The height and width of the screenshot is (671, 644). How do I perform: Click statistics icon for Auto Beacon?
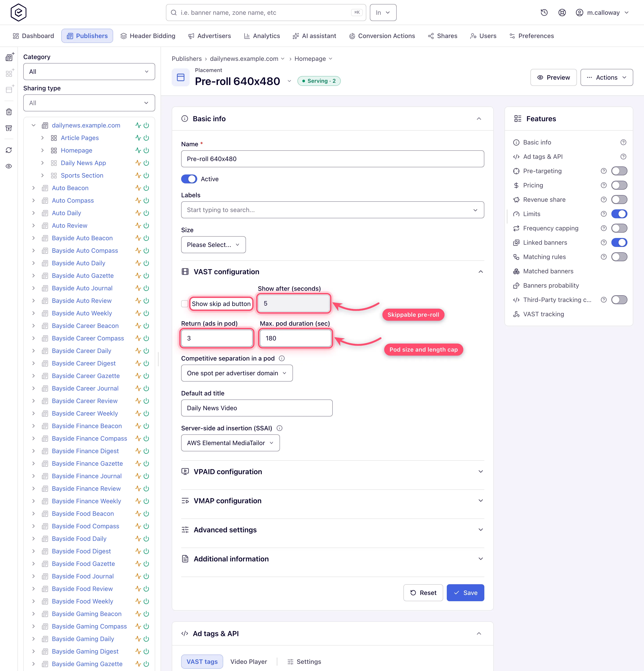pyautogui.click(x=138, y=188)
